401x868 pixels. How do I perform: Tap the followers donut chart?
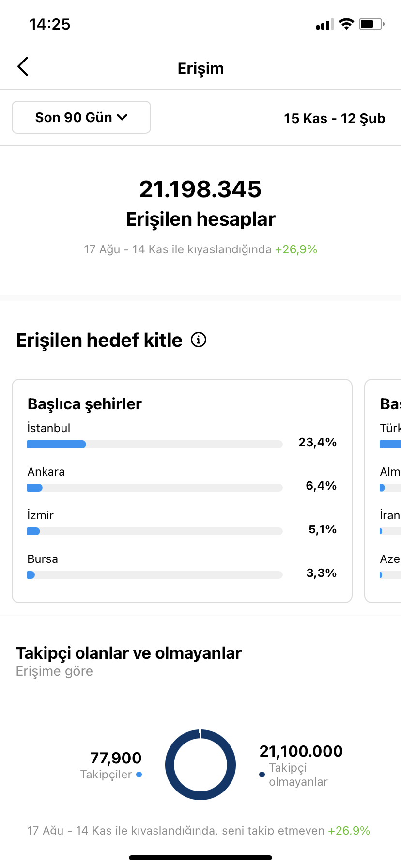coord(200,765)
